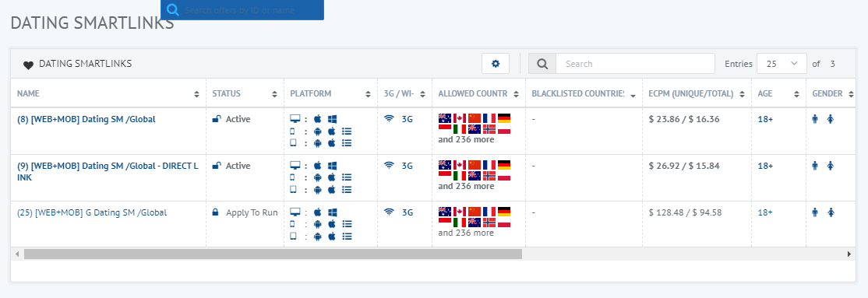Click unlocked padlock icon for offer (8)
The width and height of the screenshot is (868, 298).
[217, 119]
